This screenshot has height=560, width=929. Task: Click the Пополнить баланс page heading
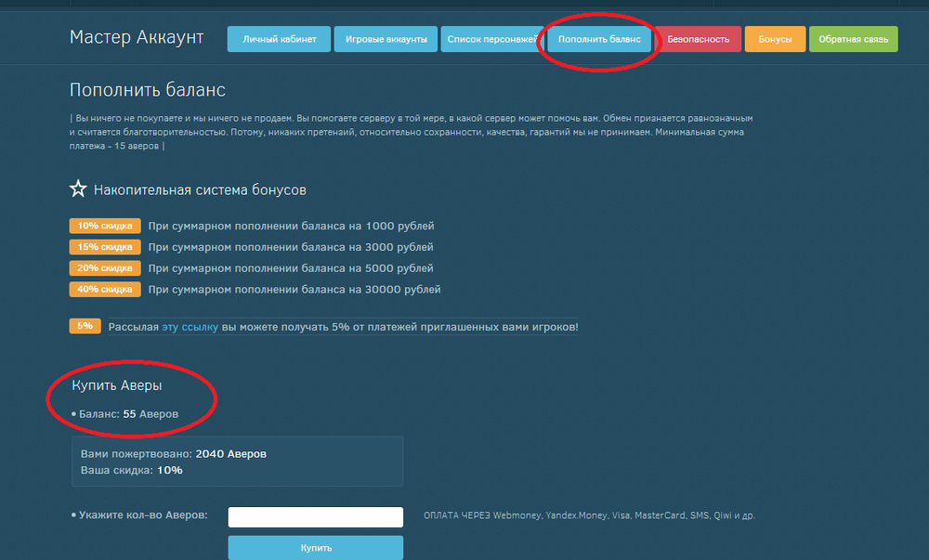(147, 90)
